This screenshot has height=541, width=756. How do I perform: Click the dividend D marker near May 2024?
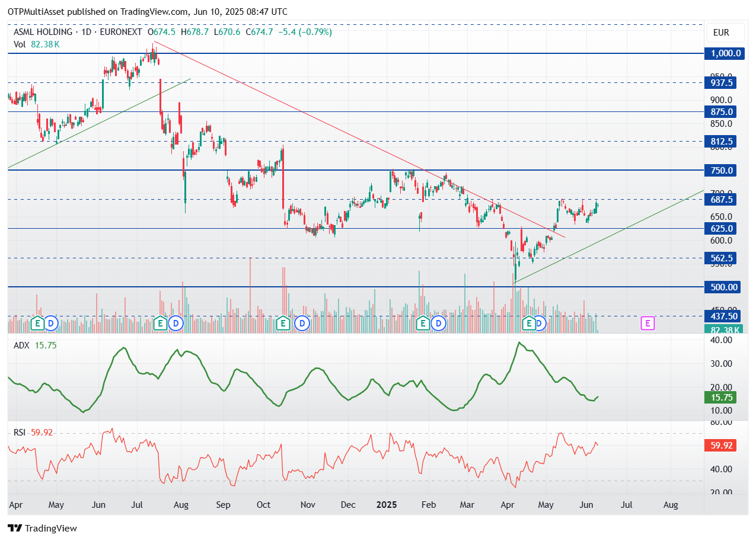[51, 323]
